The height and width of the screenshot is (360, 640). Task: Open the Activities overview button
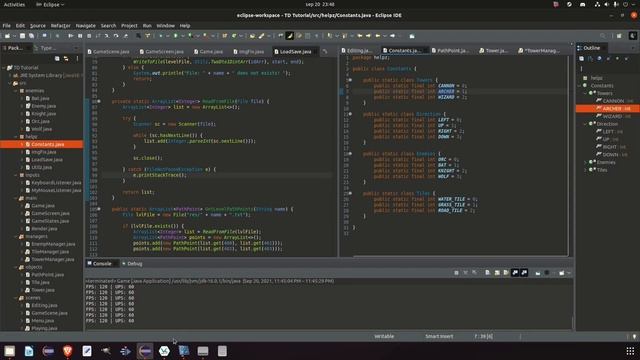[14, 4]
